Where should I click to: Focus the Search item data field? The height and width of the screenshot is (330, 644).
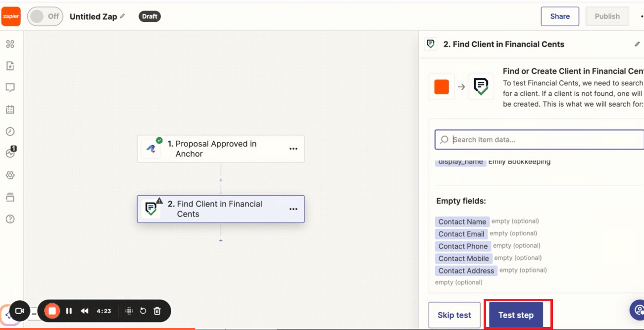[x=539, y=140]
